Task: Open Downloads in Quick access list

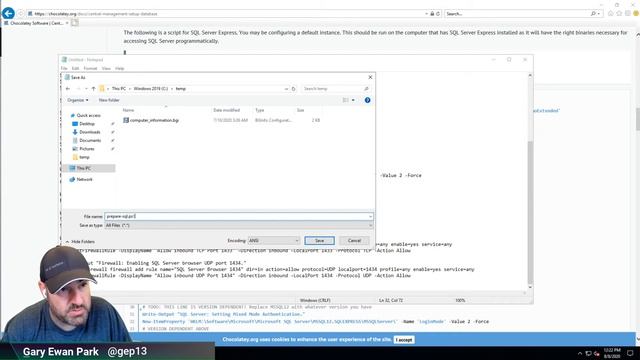Action: tap(89, 132)
